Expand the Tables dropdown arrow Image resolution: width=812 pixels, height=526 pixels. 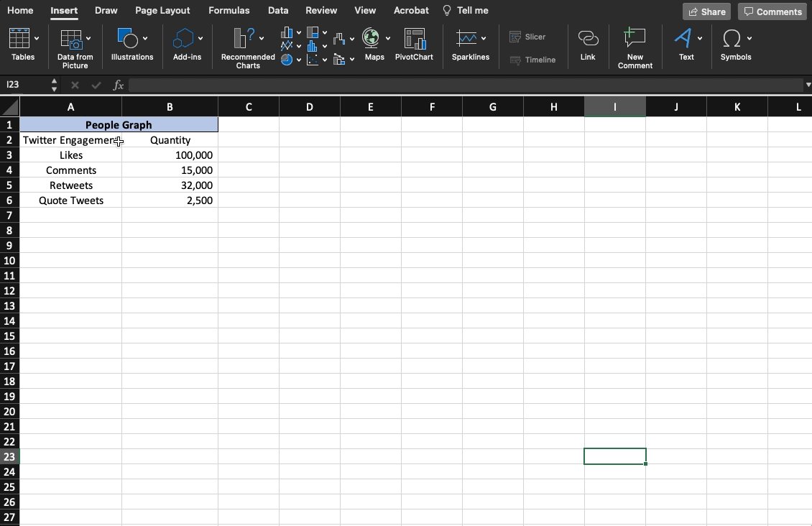pos(36,38)
